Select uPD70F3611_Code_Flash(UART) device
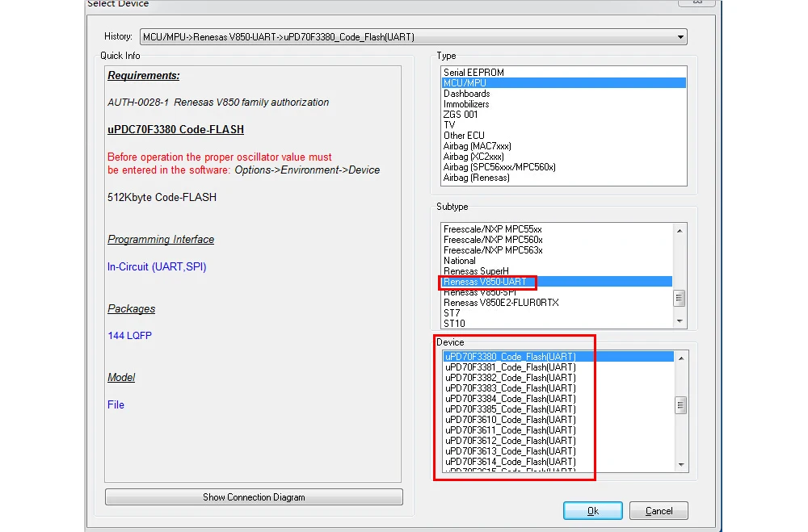Viewport: 808px width, 532px height. click(558, 430)
